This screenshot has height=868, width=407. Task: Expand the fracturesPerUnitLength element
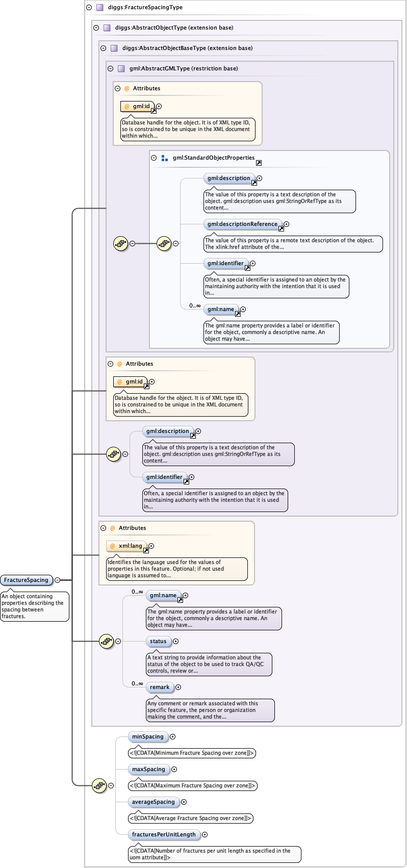[205, 834]
